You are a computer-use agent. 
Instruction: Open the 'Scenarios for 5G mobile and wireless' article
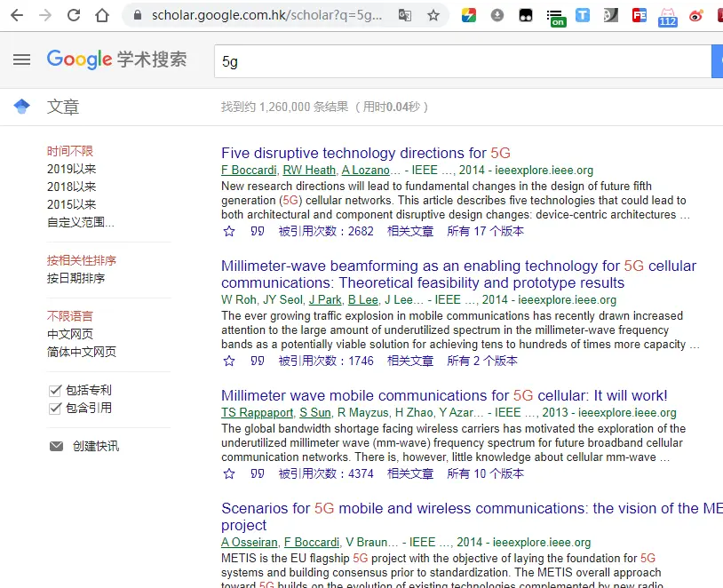point(473,517)
